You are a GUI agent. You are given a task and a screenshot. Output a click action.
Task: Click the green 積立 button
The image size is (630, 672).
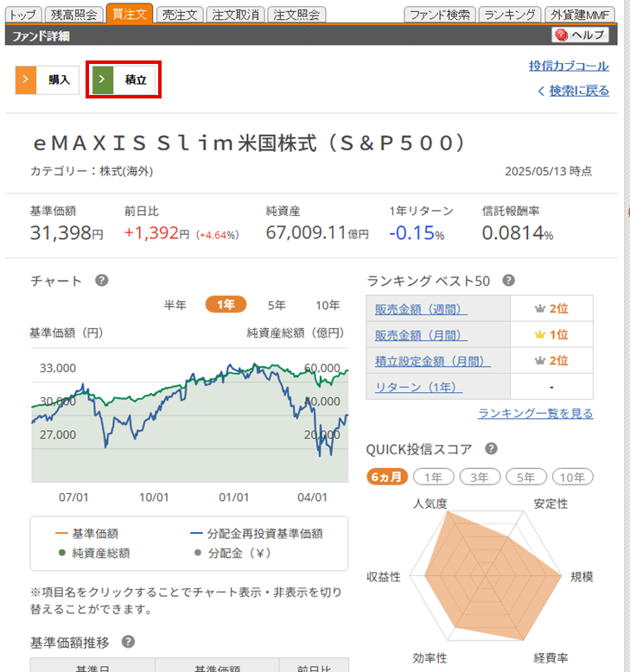click(x=124, y=79)
